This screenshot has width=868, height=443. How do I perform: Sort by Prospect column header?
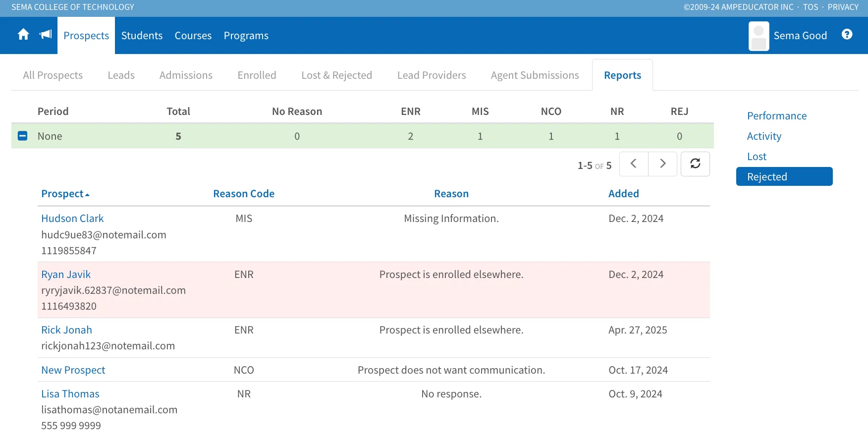tap(65, 194)
